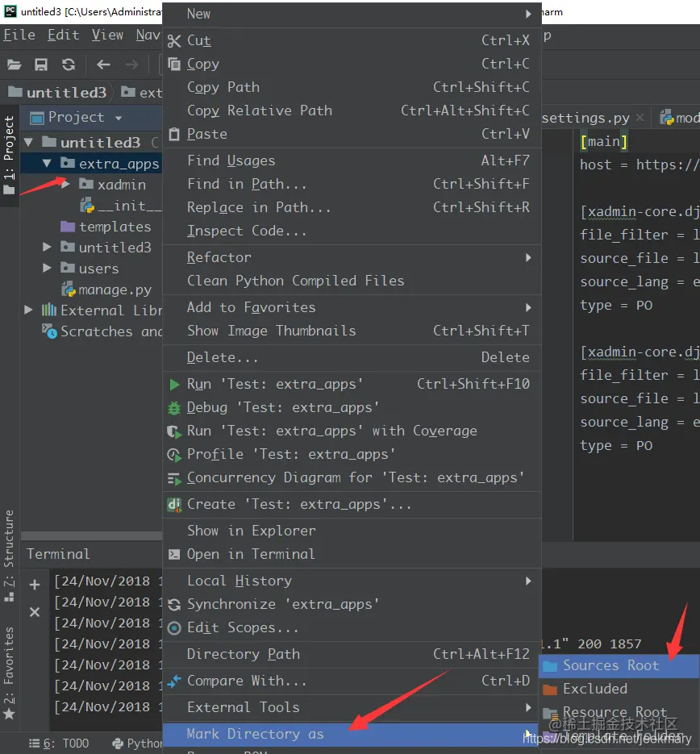700x754 pixels.
Task: Click the Forward navigation arrow
Action: coord(131,65)
